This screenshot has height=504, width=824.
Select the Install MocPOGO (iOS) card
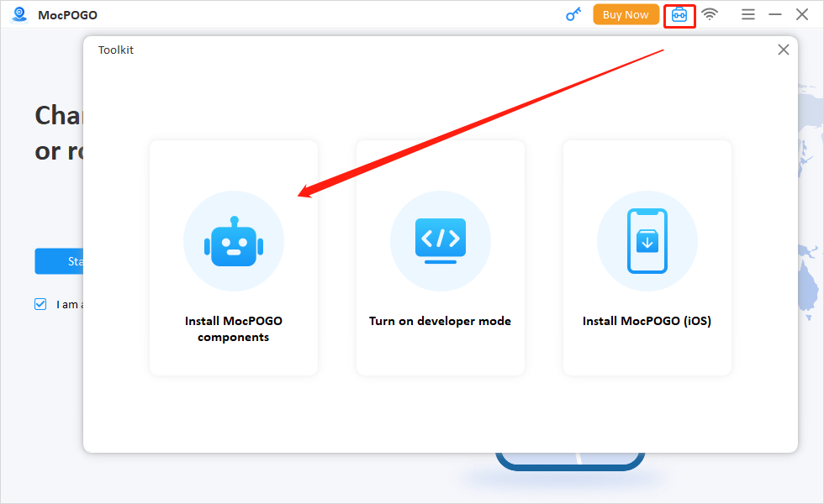[x=647, y=257]
